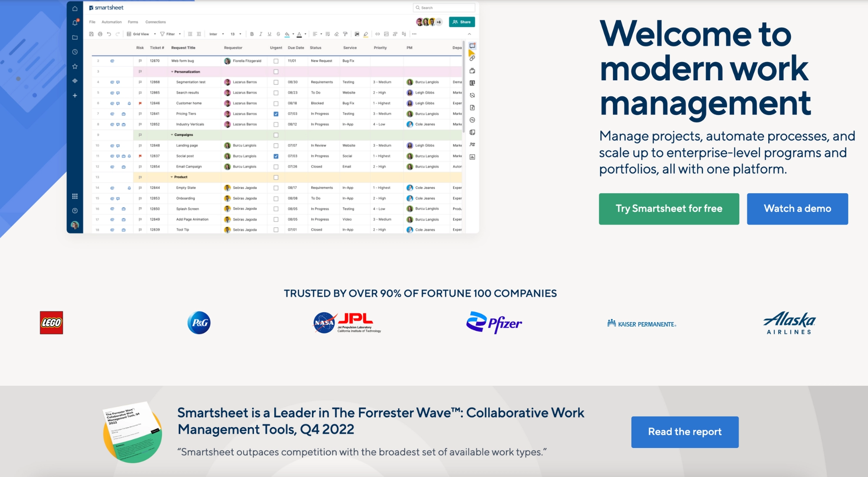
Task: Expand the Personalization section row
Action: 171,72
